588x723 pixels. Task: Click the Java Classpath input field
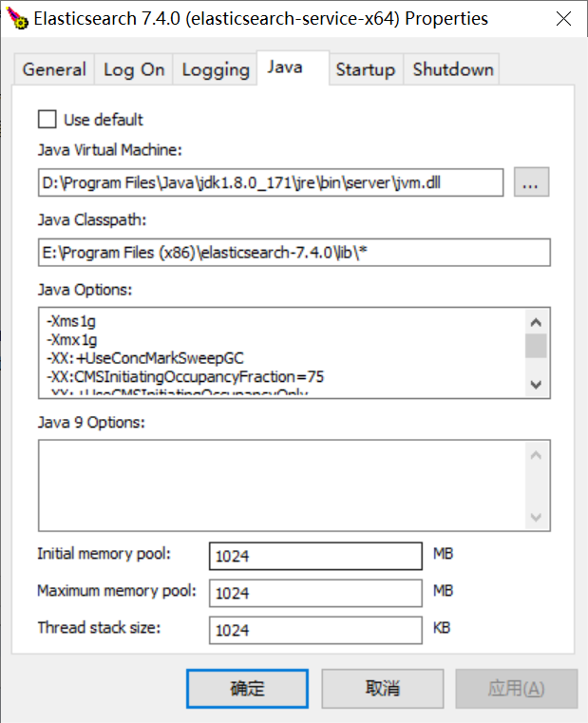[294, 253]
